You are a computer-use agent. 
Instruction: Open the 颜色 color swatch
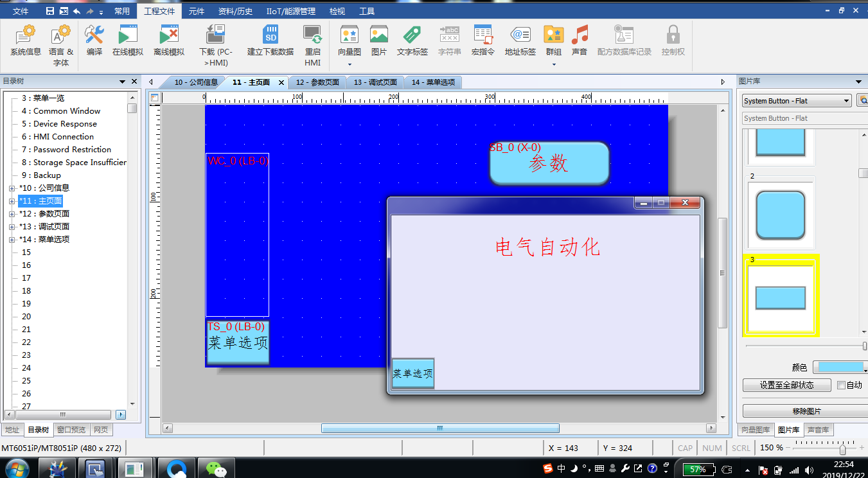(838, 367)
